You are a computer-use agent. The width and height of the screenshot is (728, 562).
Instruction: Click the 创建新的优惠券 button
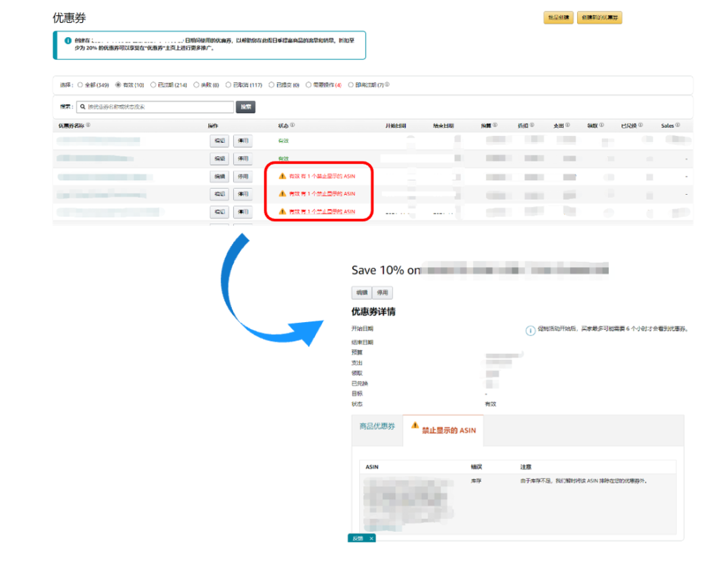pos(599,18)
